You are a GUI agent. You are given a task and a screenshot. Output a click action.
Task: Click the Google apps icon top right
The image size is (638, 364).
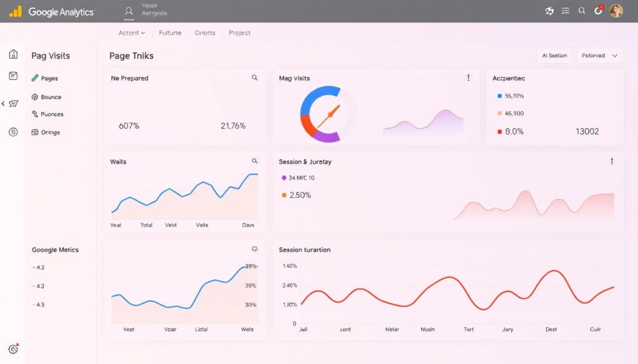coord(549,11)
